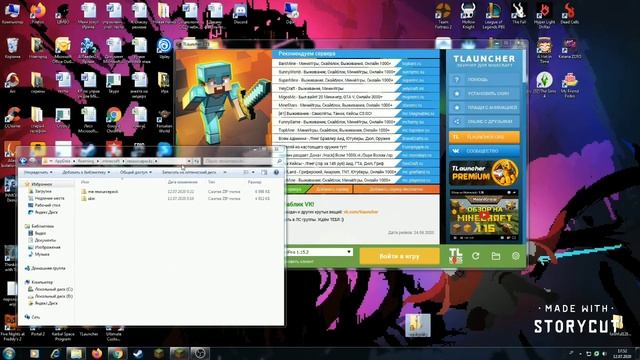Open Firefox from the taskbar

pyautogui.click(x=96, y=353)
